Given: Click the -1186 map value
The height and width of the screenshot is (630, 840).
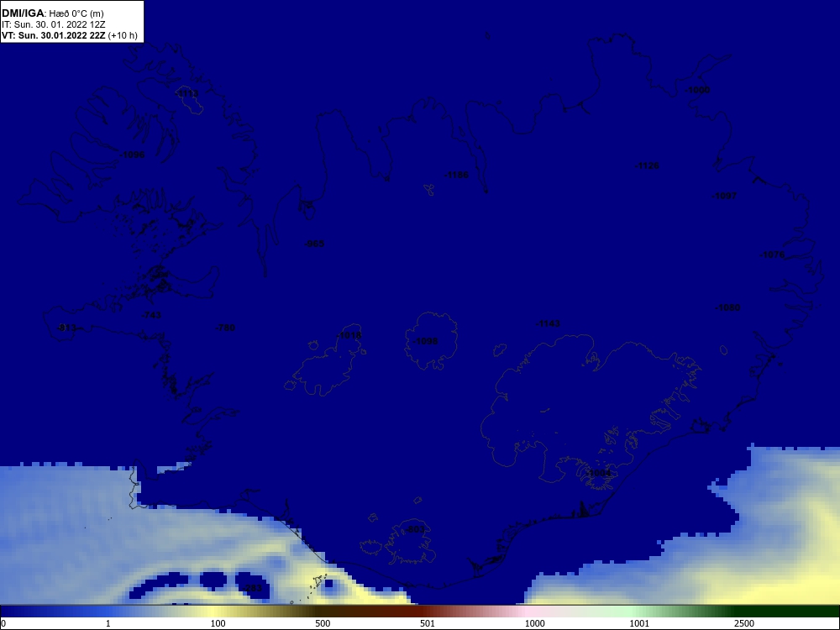Looking at the screenshot, I should click(456, 175).
